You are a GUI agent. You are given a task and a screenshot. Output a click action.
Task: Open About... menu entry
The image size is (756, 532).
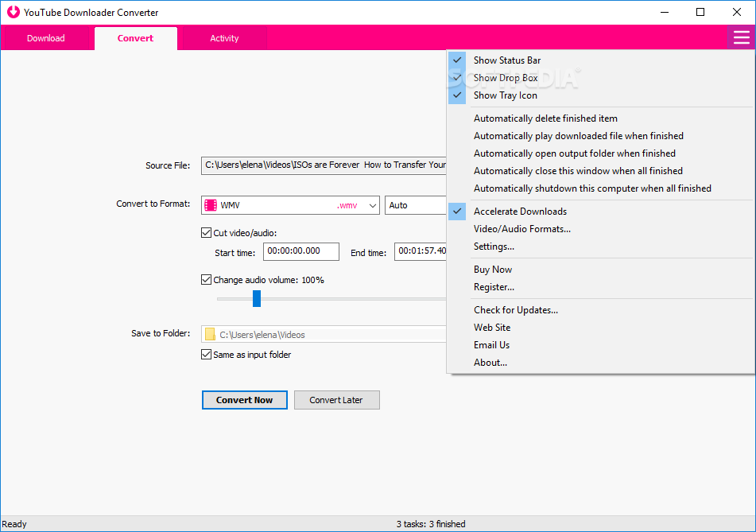click(600, 363)
